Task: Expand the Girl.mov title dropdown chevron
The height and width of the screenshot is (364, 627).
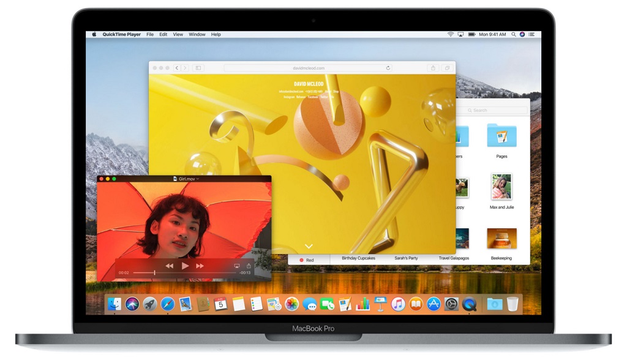Action: [x=198, y=179]
